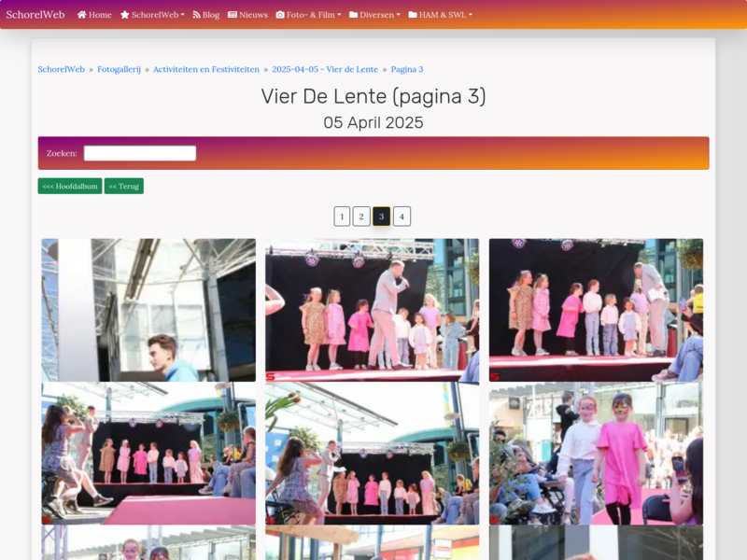Screen dimensions: 747x560
Task: Open thumbnail of presenter singing into microphone
Action: click(372, 310)
